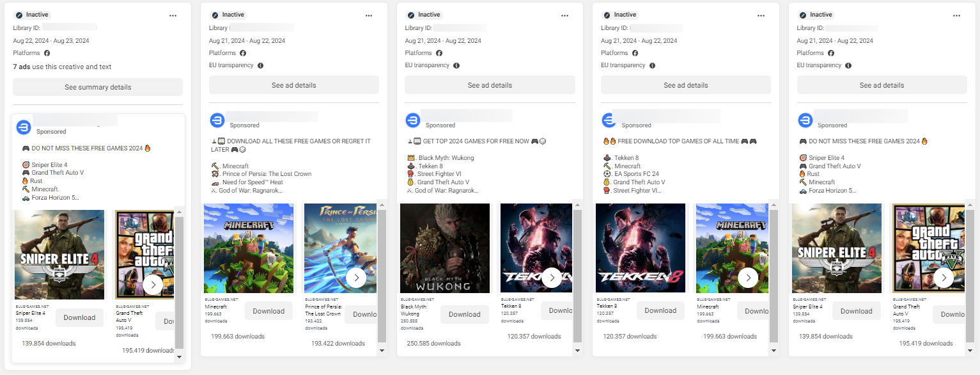The image size is (980, 375).
Task: Click next arrow on 'TOP GAMES OF ALL TIME' carousel
Action: 748,277
